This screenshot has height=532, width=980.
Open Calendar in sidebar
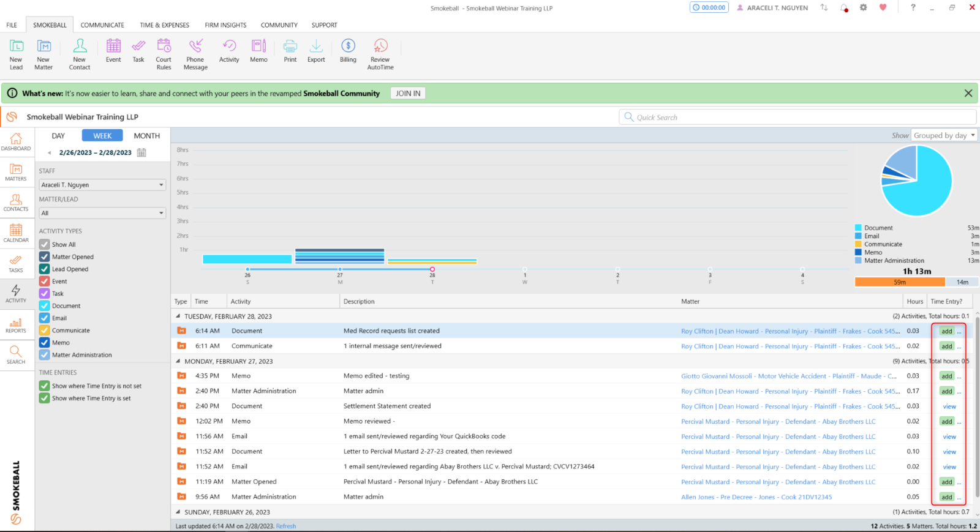16,233
